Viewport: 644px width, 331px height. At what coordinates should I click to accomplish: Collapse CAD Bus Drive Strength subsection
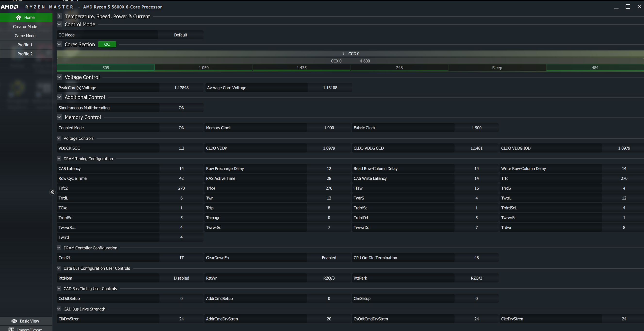click(x=59, y=309)
